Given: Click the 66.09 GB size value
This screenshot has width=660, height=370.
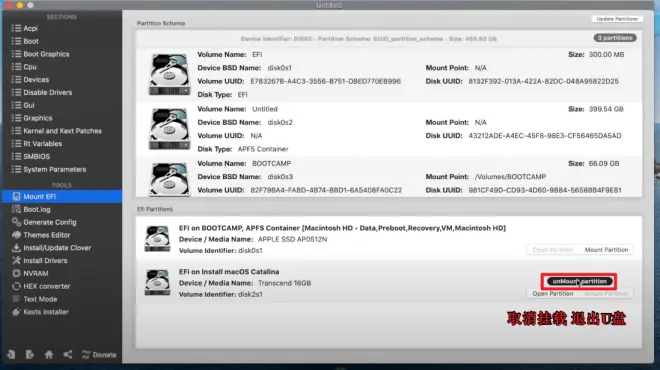Looking at the screenshot, I should 604,163.
